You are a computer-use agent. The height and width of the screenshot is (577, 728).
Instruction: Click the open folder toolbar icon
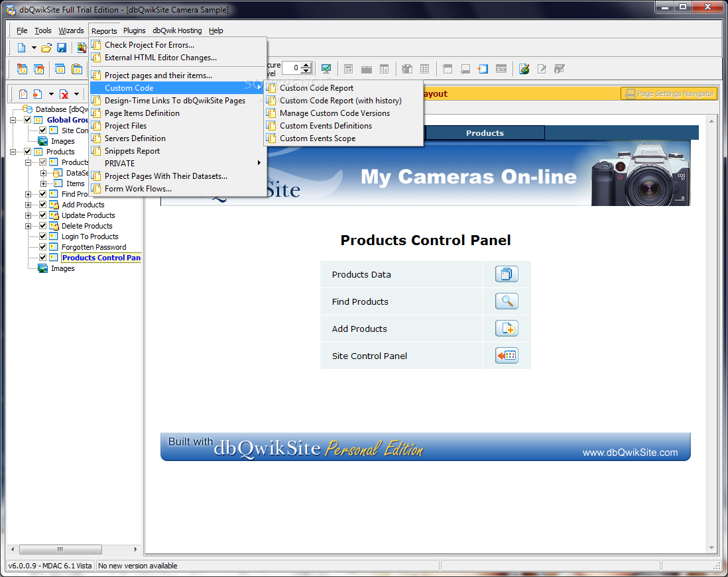point(46,47)
